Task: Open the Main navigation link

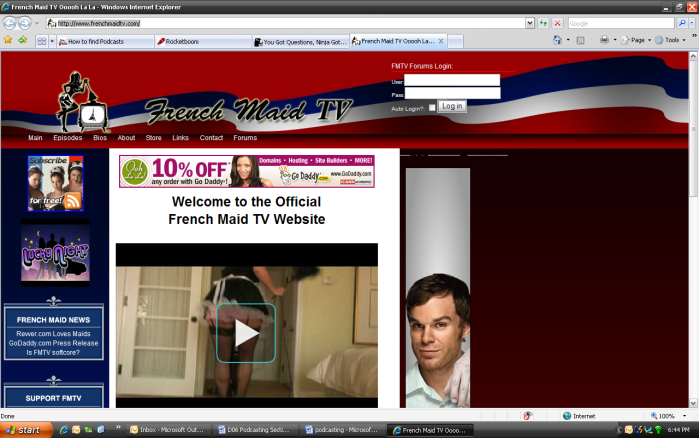Action: click(x=35, y=138)
